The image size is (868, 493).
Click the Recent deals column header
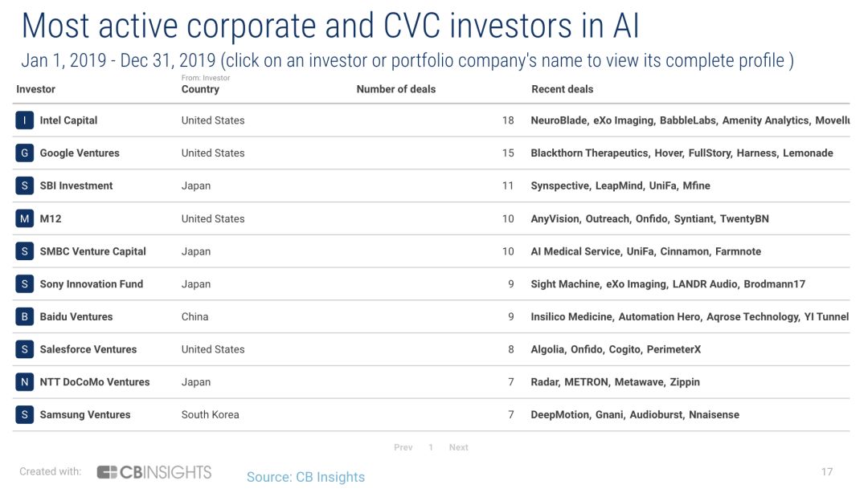(x=562, y=89)
